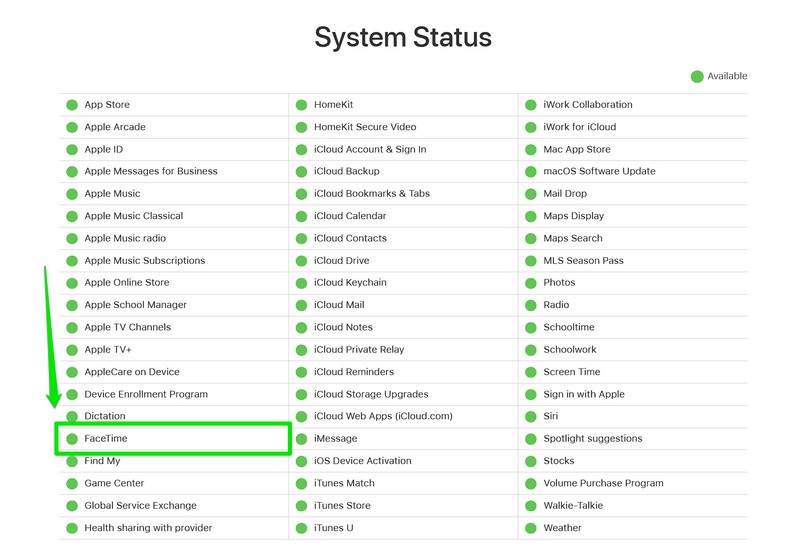
Task: Click the green dot beside Photos
Action: click(x=531, y=283)
